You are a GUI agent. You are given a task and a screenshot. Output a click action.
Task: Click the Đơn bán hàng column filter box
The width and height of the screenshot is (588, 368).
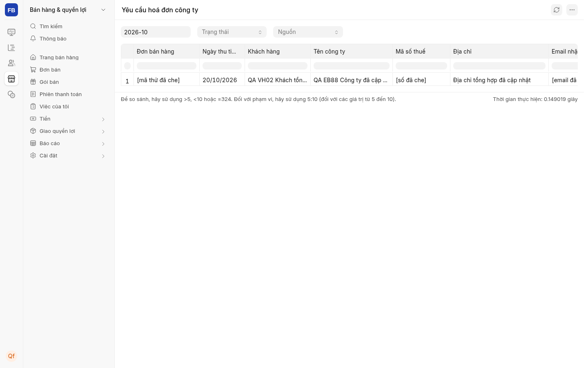tap(167, 65)
